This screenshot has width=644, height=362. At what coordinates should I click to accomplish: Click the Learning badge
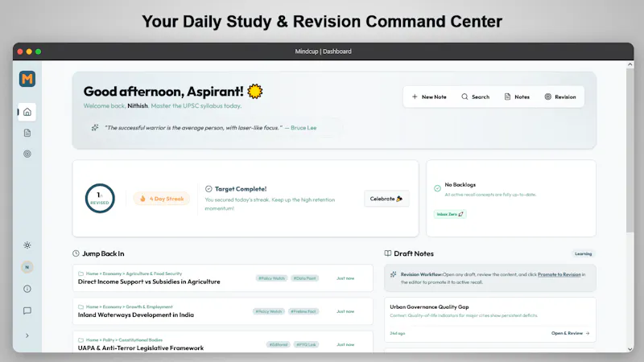coord(583,253)
